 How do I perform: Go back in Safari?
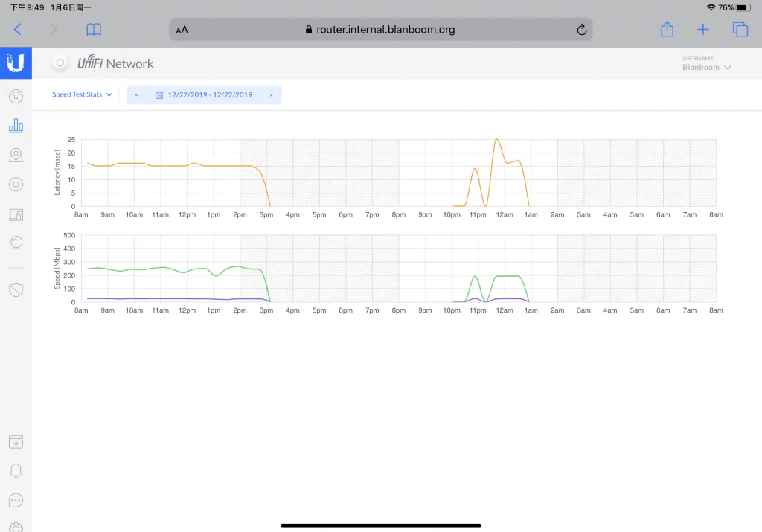point(18,30)
